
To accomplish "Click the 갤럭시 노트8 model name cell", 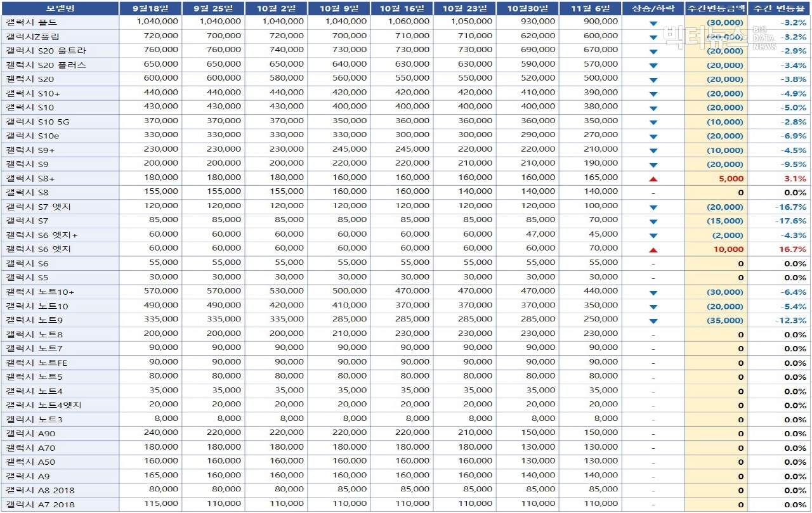I will (x=60, y=335).
